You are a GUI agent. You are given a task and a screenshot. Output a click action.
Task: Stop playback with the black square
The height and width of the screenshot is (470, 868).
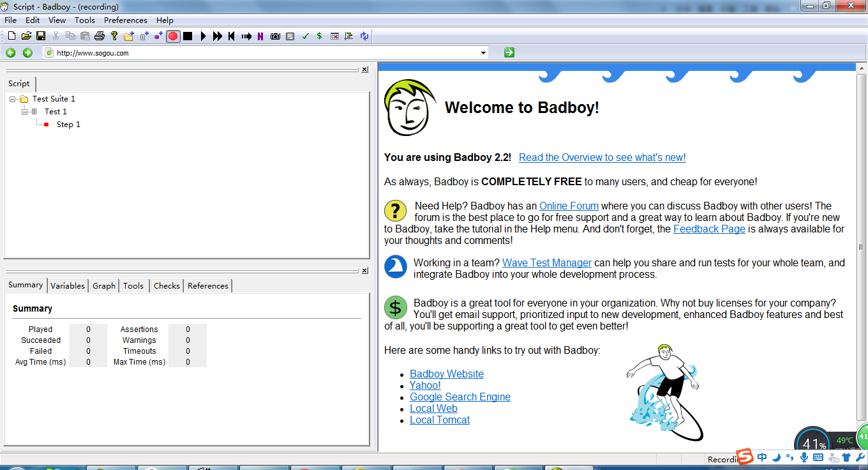(x=188, y=36)
